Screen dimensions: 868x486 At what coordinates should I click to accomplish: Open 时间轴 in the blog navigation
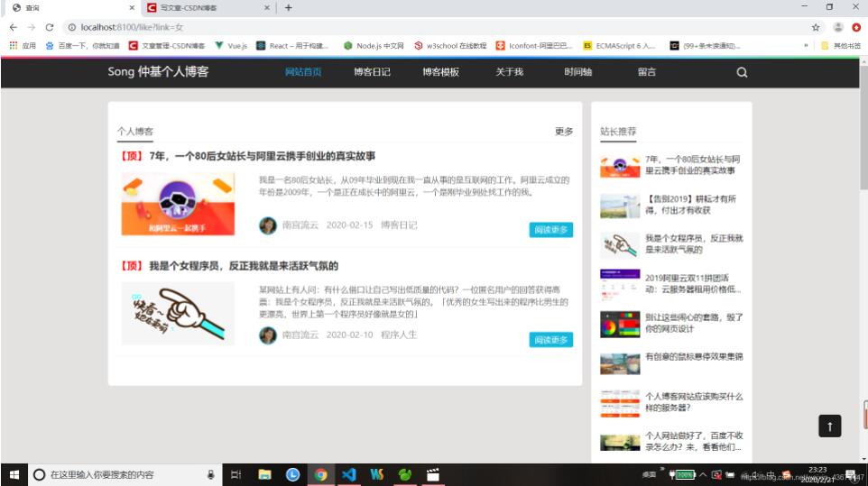578,72
